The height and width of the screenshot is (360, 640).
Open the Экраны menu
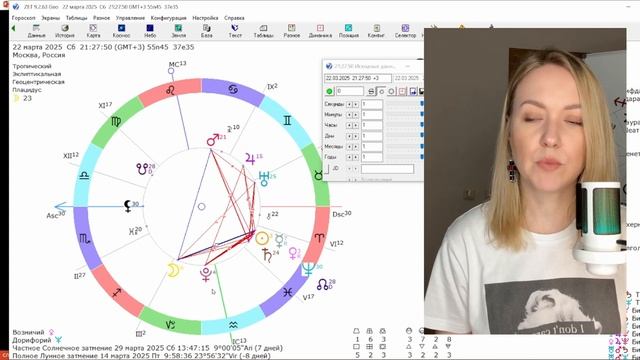51,18
